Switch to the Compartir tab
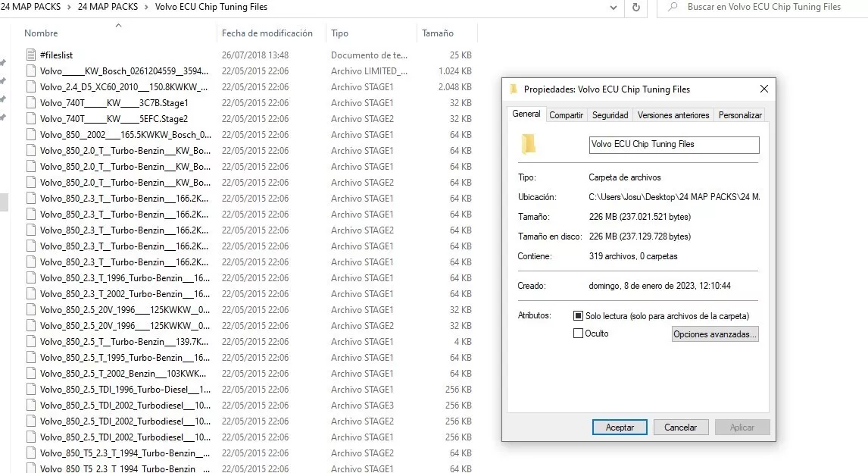 tap(567, 115)
